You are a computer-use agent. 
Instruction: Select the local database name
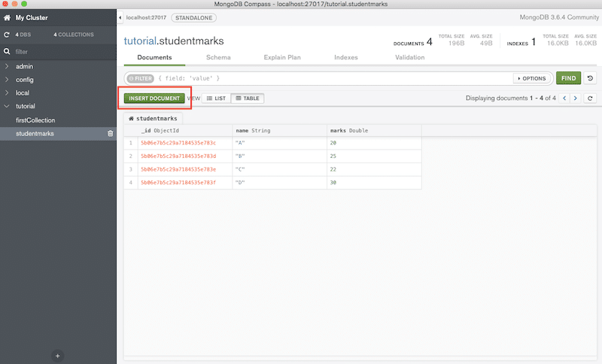click(23, 93)
